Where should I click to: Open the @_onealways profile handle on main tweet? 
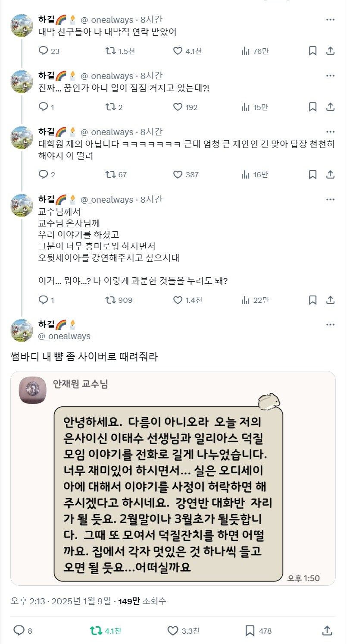point(64,336)
